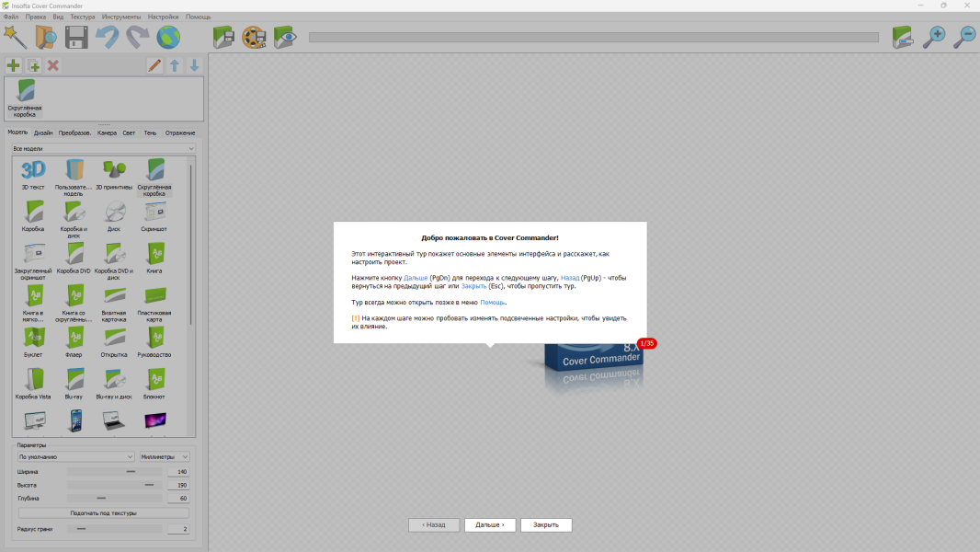This screenshot has width=980, height=552.
Task: Click the Ширина slider
Action: pos(114,472)
